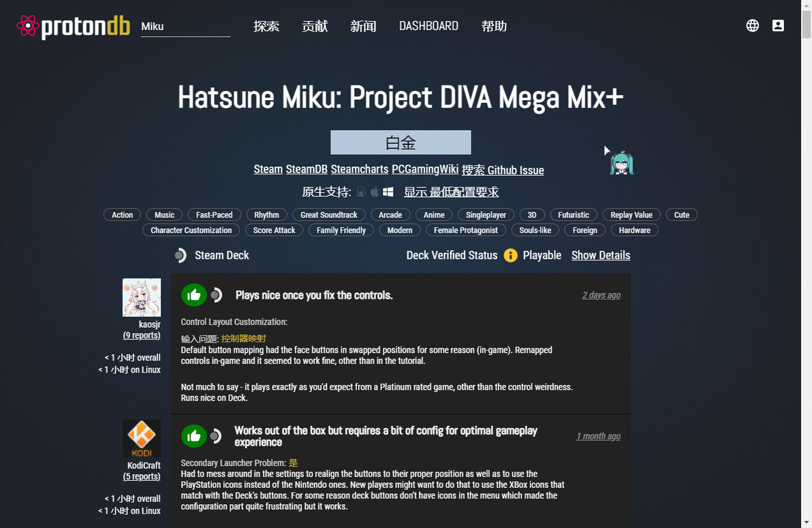812x528 pixels.
Task: Select the 3D tag
Action: 532,215
